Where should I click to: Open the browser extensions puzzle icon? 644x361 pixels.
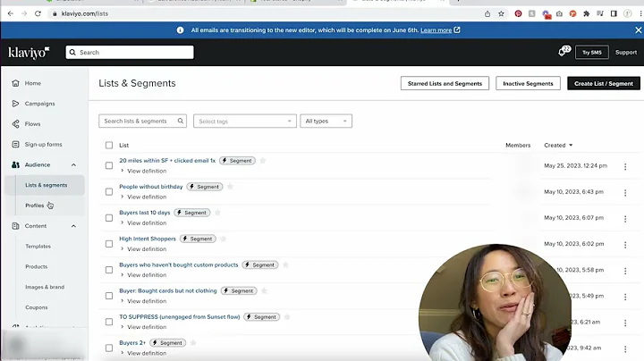coord(587,13)
